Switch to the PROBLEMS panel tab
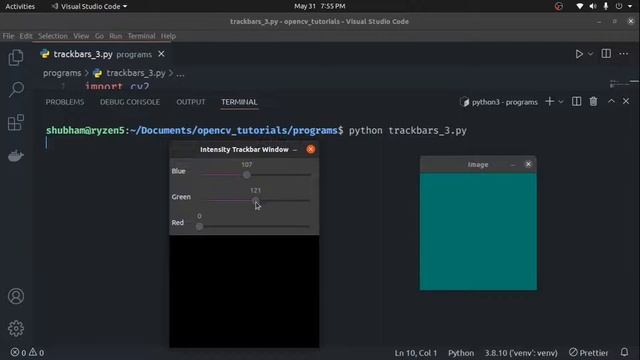Viewport: 640px width, 360px height. click(65, 102)
